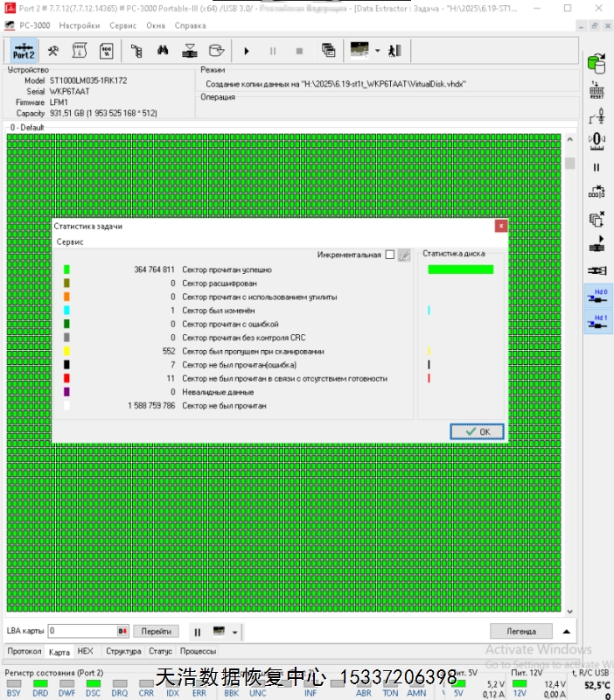Enable the Инкрементальная checkbox
This screenshot has width=614, height=700.
pos(390,255)
